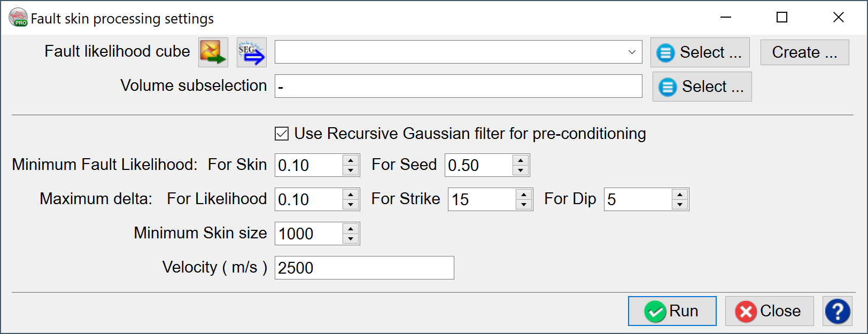Increase the Minimum Skin size value
The width and height of the screenshot is (868, 334).
[351, 229]
